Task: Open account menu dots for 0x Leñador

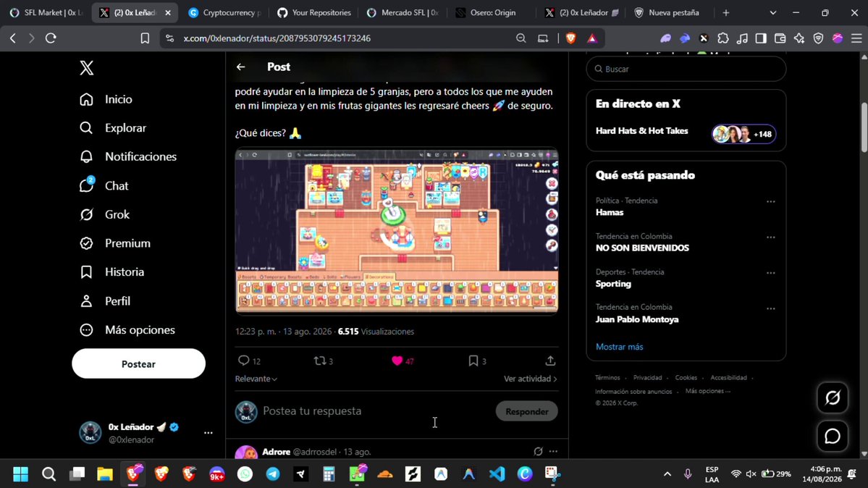Action: tap(208, 432)
